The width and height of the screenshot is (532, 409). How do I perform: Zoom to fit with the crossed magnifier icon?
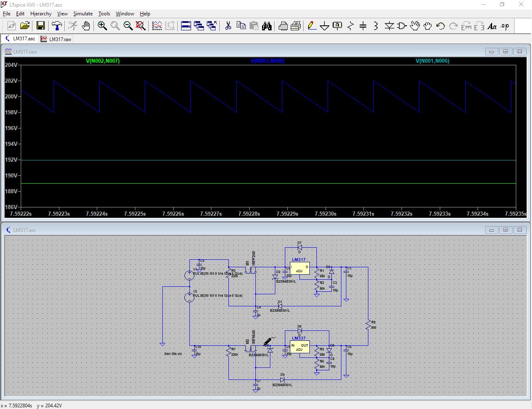pyautogui.click(x=141, y=26)
